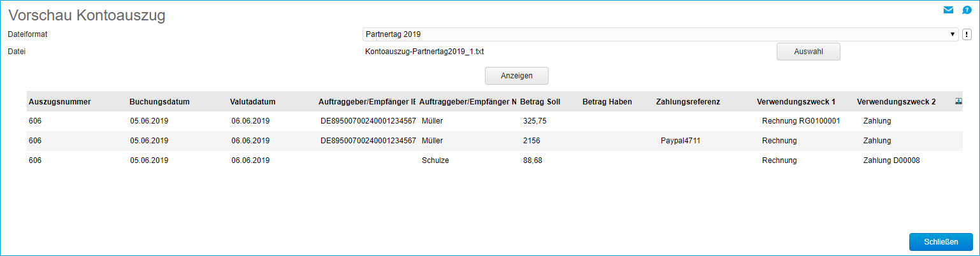Sort by Zahlungsreferenz column header
980x256 pixels.
tap(688, 102)
